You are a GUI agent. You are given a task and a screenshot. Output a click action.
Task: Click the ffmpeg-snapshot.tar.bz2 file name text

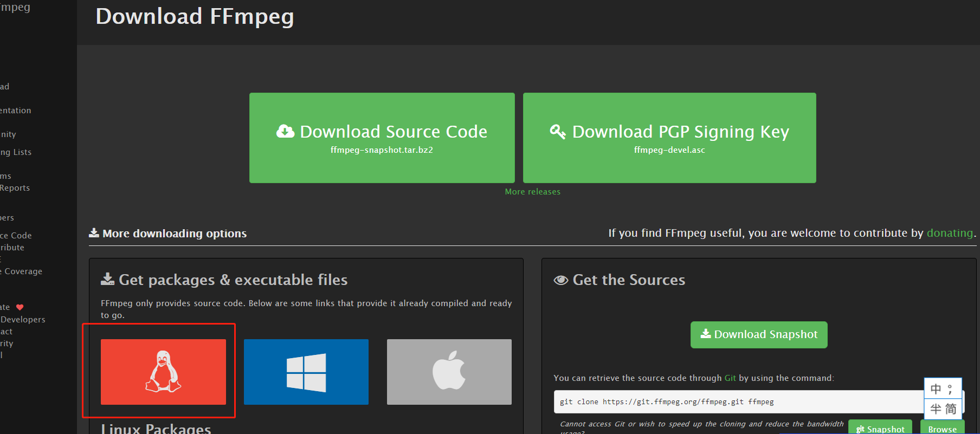(x=382, y=150)
